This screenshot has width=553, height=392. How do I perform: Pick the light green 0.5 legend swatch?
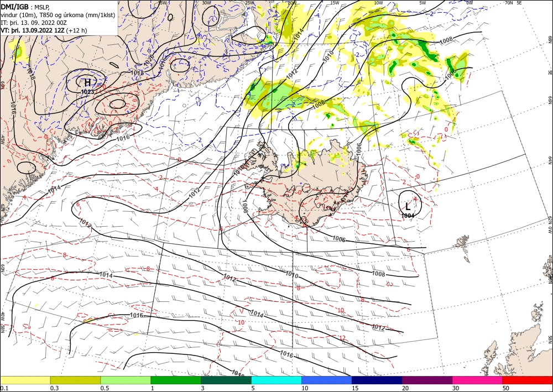coord(126,380)
